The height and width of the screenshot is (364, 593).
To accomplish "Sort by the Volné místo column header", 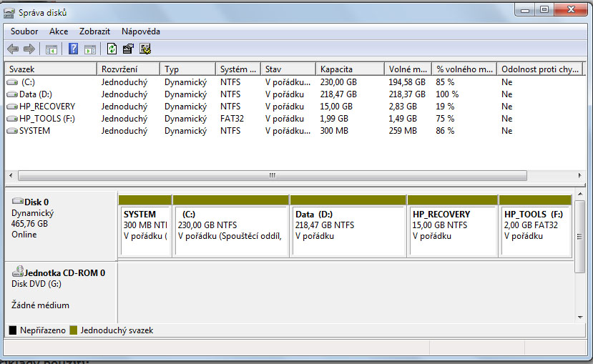I will pyautogui.click(x=408, y=69).
